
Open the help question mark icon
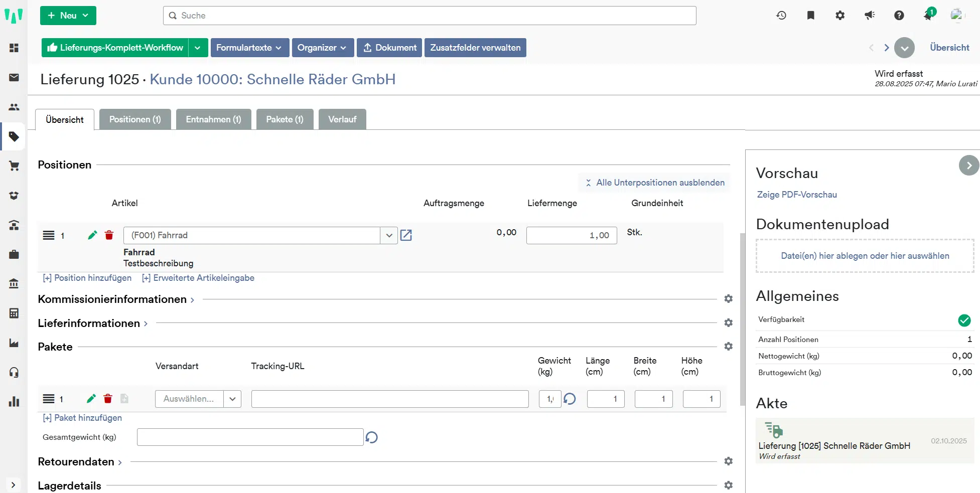coord(899,16)
